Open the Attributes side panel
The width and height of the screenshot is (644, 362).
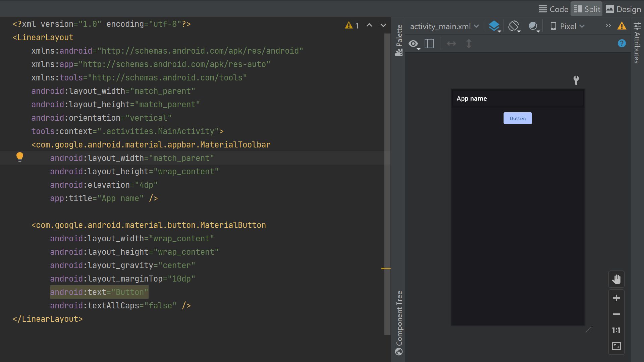click(637, 43)
